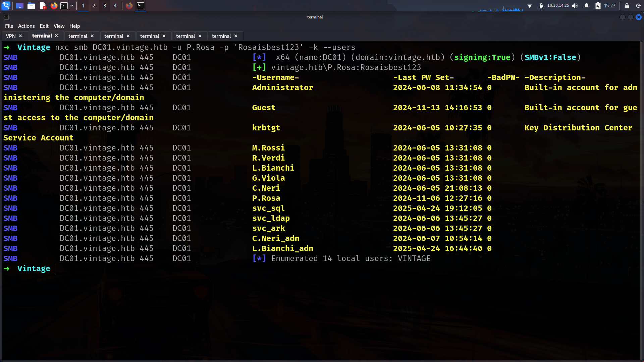Close the last terminal tab
This screenshot has width=644, height=362.
(x=236, y=36)
